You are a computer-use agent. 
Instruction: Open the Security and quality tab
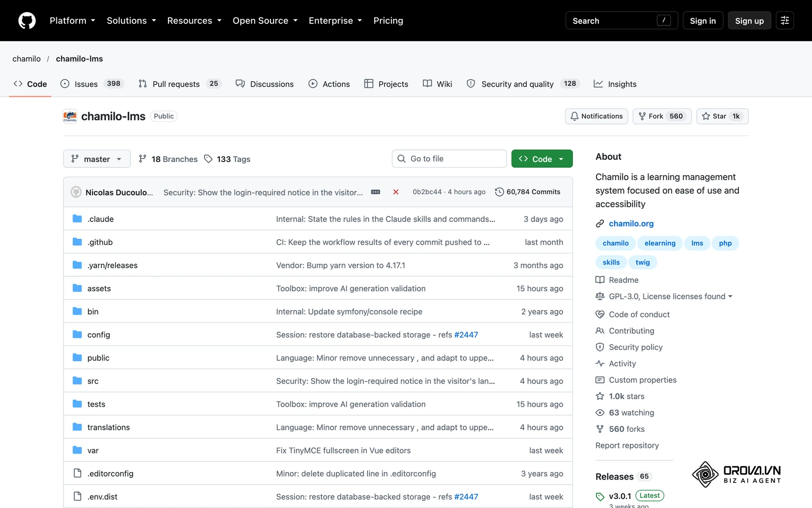(523, 84)
